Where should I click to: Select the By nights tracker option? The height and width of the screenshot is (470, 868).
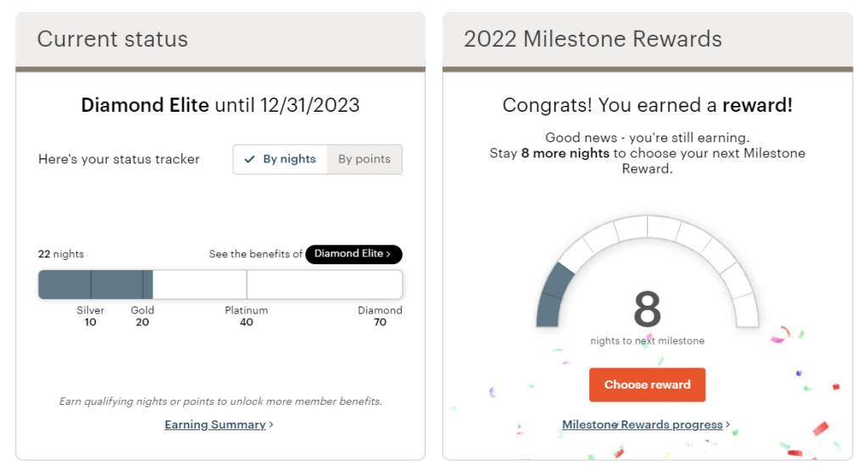[281, 159]
